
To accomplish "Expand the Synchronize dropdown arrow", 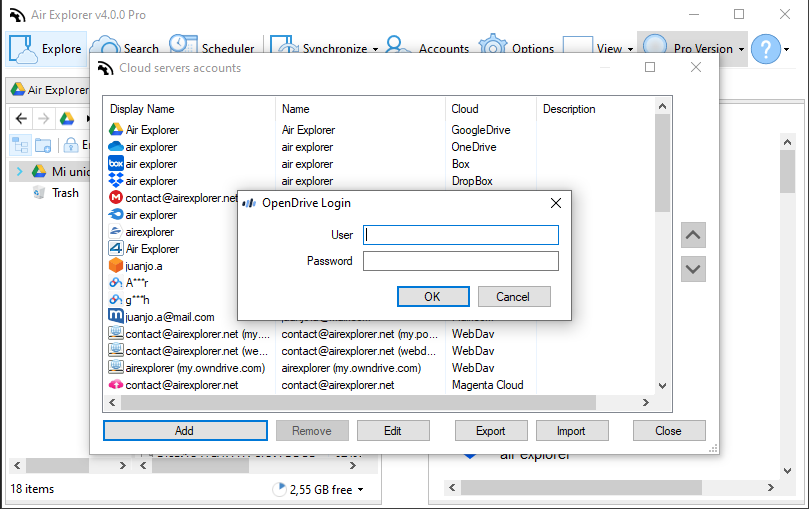I will (x=376, y=50).
